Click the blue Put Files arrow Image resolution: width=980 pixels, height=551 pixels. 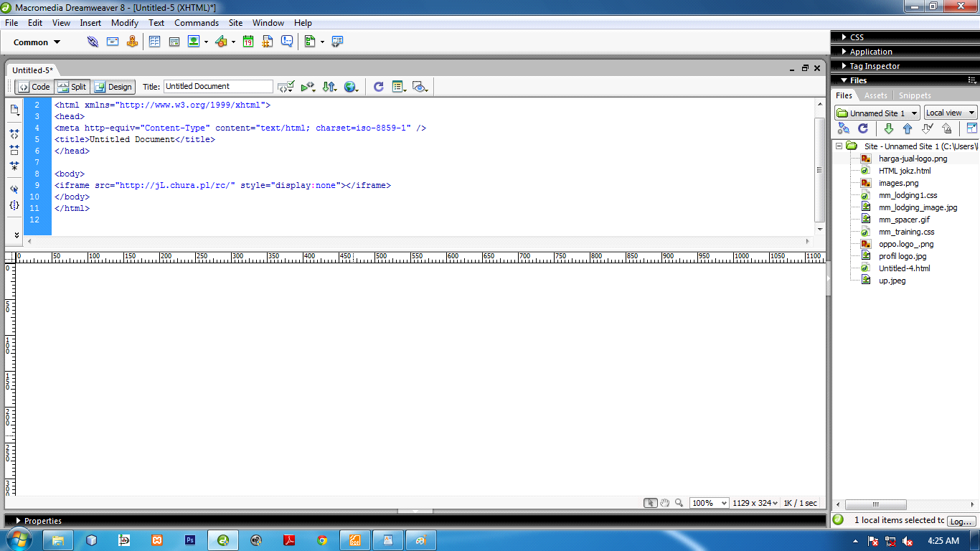click(908, 128)
